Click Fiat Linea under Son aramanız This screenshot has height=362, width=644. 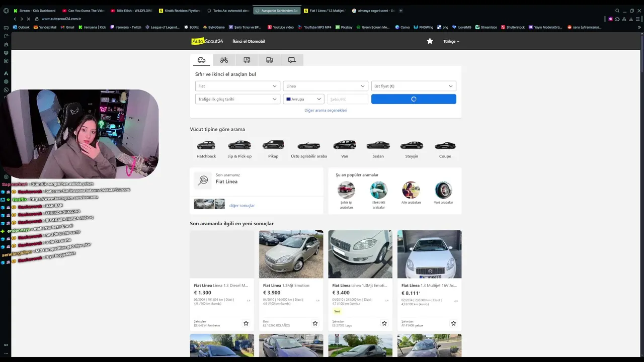tap(226, 182)
